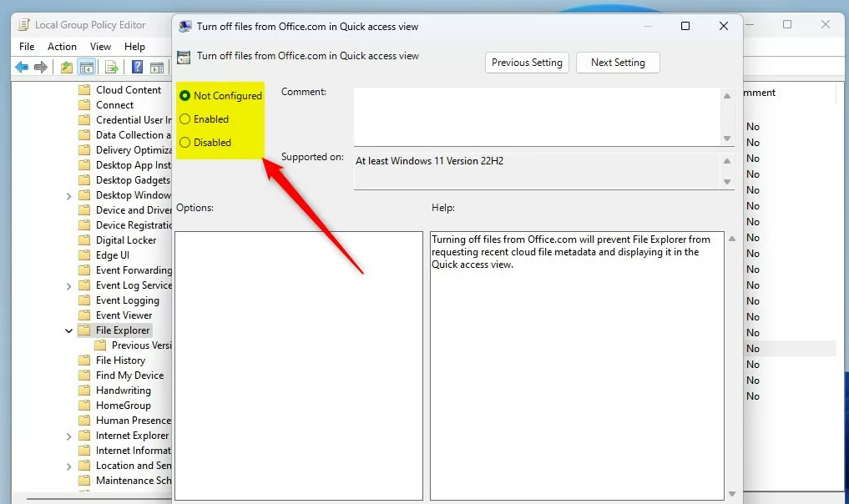Image resolution: width=849 pixels, height=504 pixels.
Task: Select Credential User Interface tree item
Action: pyautogui.click(x=134, y=120)
